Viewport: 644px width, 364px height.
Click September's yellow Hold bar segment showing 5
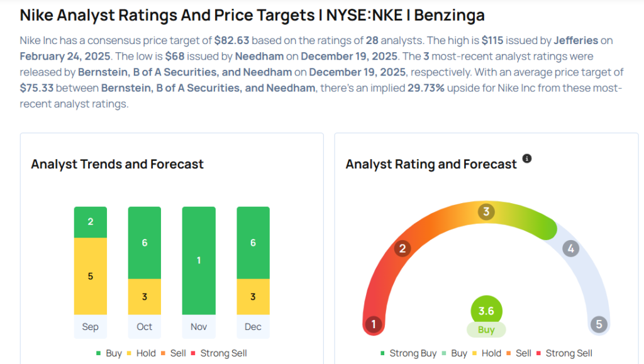[91, 276]
